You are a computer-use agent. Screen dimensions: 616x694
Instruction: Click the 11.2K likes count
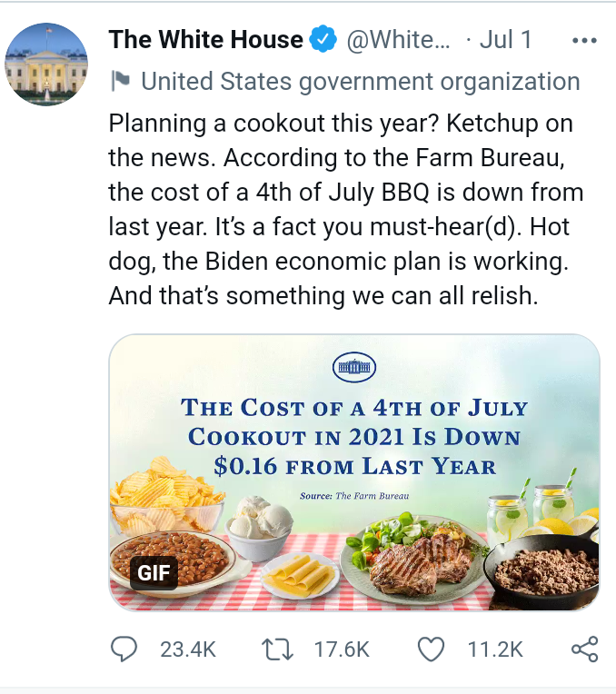[495, 649]
